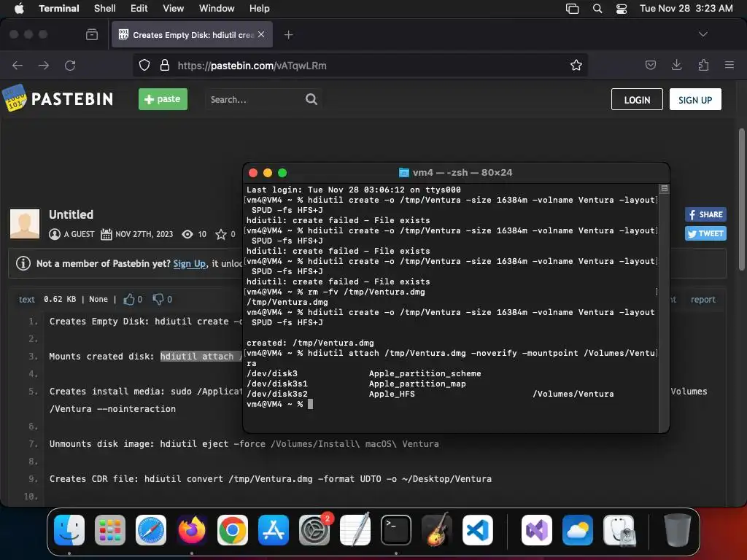The image size is (747, 560).
Task: Click the terminal scrollbar top indicator
Action: tap(664, 189)
